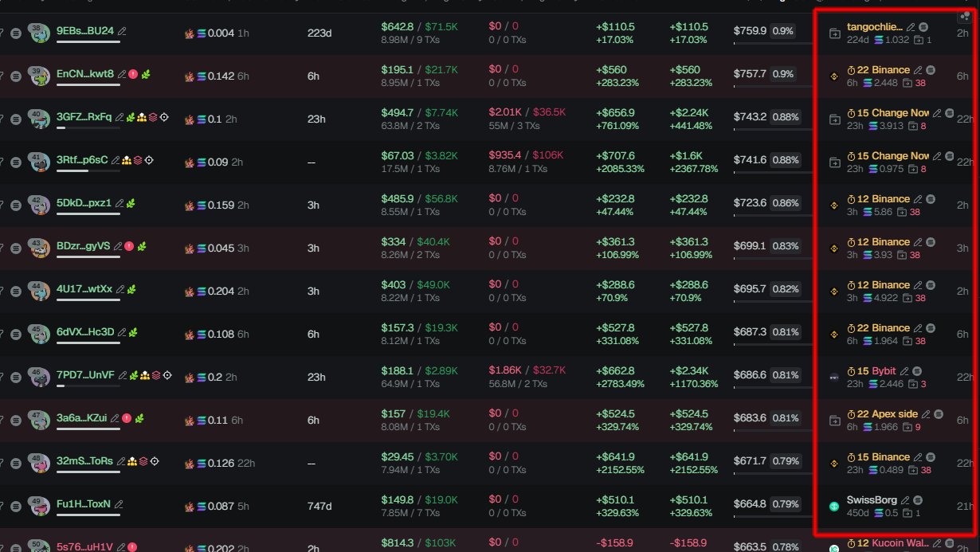Click the pink stacked layers icon beside 3Rtf...p6sC
The width and height of the screenshot is (980, 552).
point(137,160)
